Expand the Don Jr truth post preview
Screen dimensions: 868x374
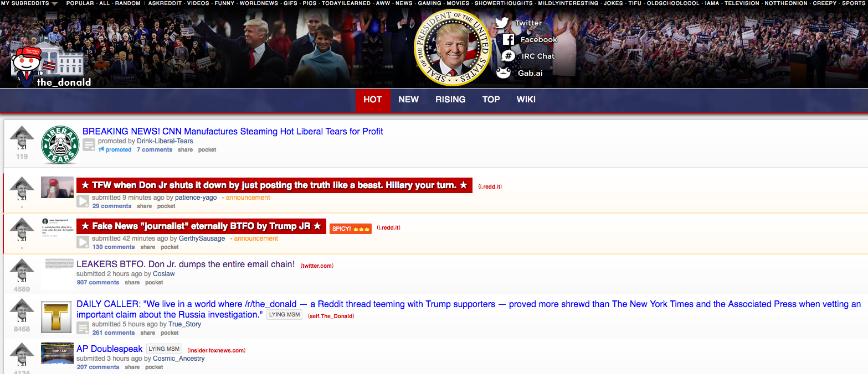click(x=83, y=201)
